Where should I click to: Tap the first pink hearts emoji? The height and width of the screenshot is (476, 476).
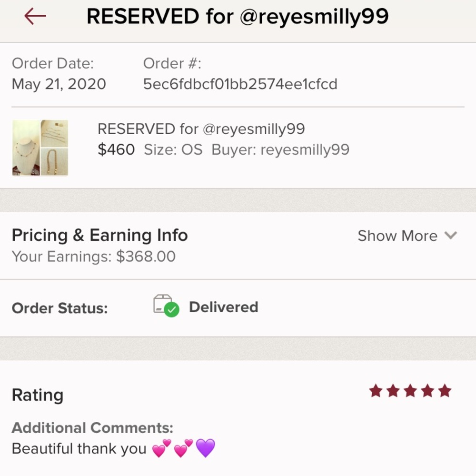[x=161, y=448]
